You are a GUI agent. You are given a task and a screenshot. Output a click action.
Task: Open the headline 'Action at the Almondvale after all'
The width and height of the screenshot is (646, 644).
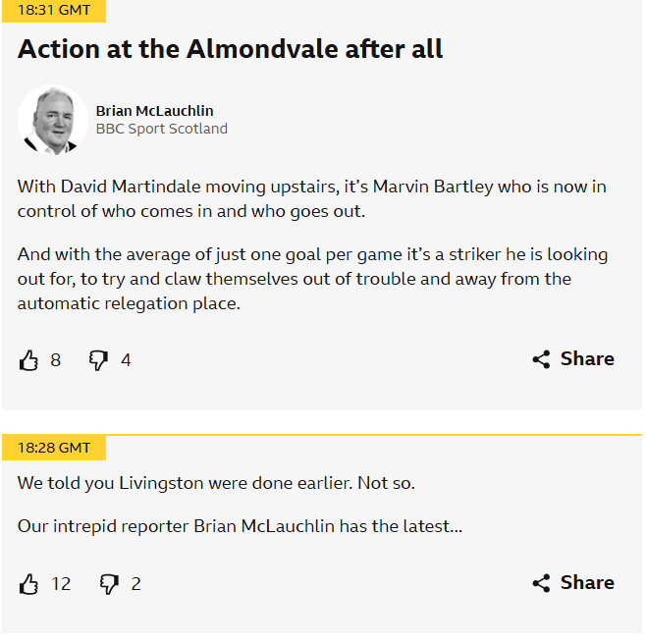[x=230, y=49]
